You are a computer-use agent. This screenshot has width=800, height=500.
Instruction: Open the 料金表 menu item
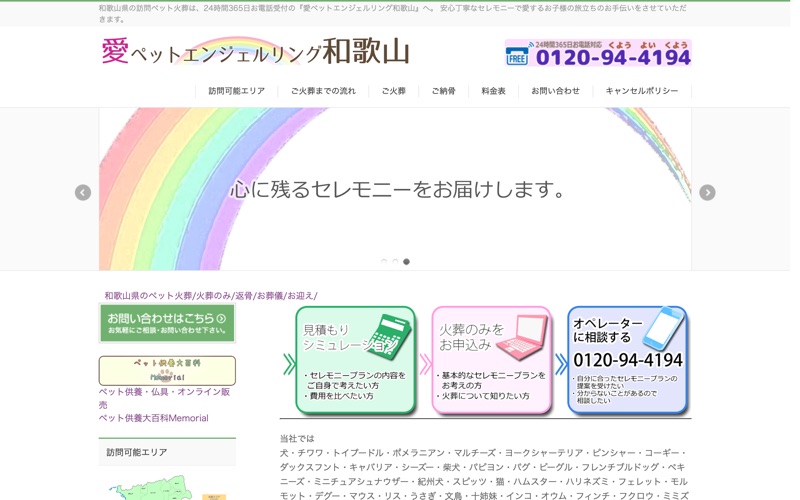pyautogui.click(x=493, y=91)
